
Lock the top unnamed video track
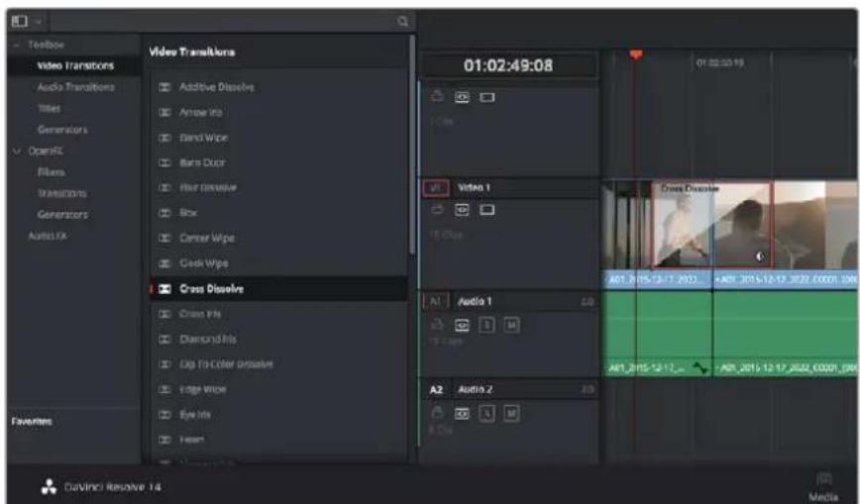click(x=437, y=96)
